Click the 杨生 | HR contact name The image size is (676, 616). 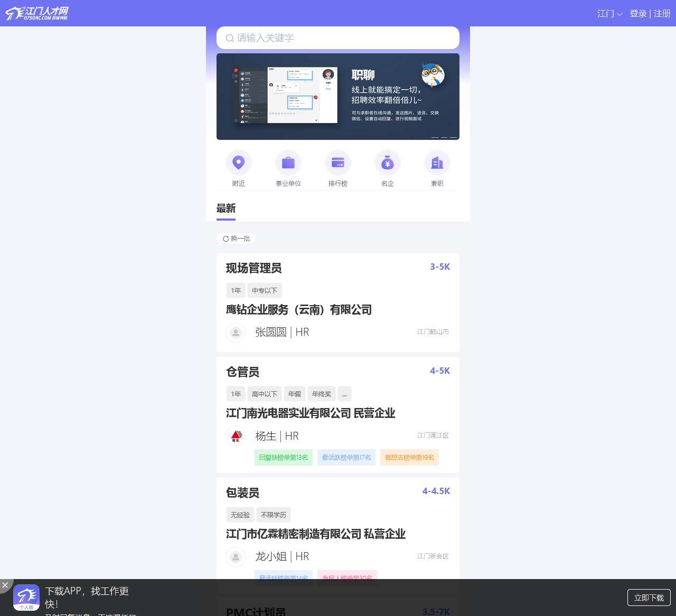click(277, 436)
